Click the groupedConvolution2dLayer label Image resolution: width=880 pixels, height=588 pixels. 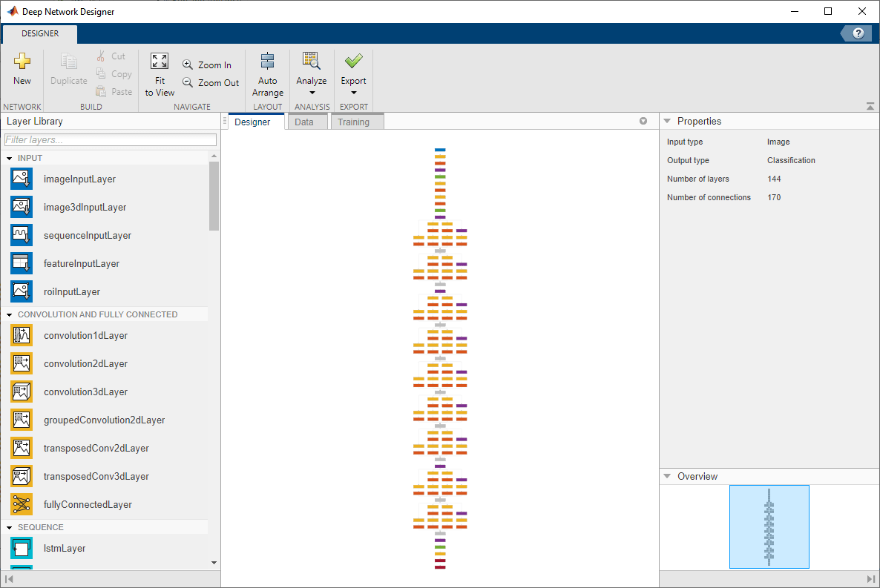tap(105, 420)
